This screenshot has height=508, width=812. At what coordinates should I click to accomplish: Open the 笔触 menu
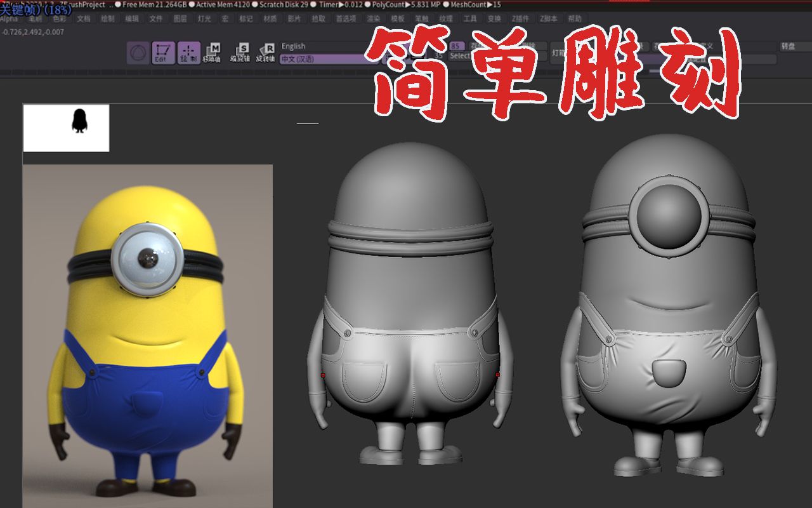click(421, 19)
